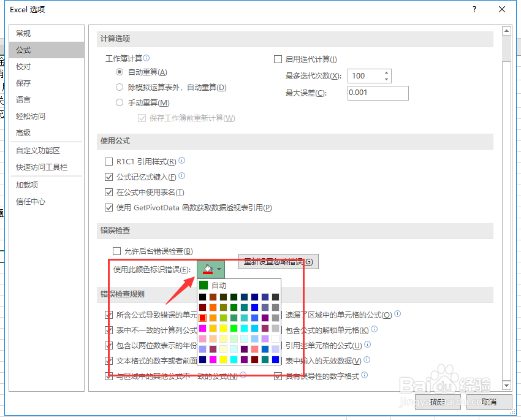521x420 pixels.
Task: Pick the peach color swatch
Action: pyautogui.click(x=213, y=338)
